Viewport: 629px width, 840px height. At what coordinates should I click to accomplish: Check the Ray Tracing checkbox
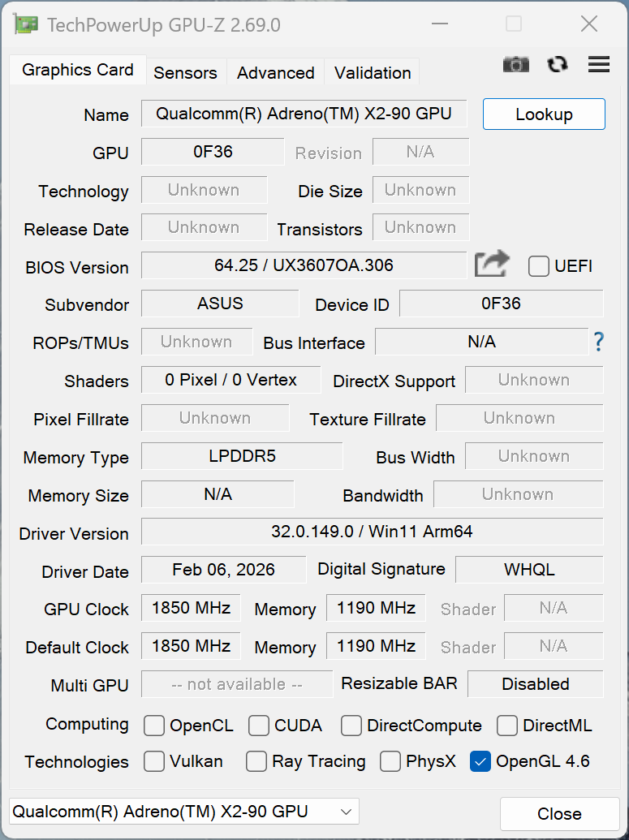(x=256, y=761)
